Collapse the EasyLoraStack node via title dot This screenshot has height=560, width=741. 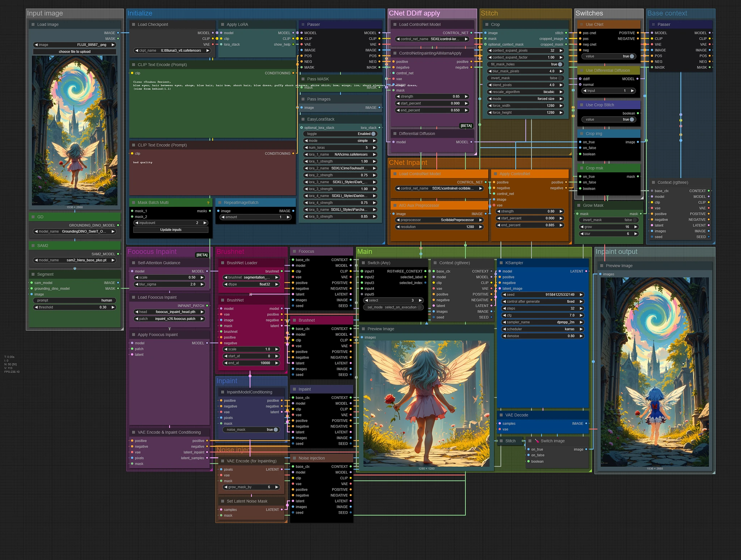tap(303, 119)
